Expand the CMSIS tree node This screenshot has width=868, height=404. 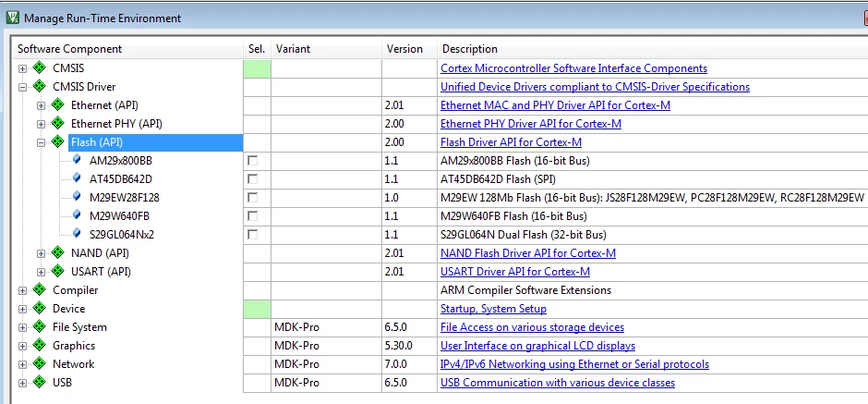click(x=22, y=68)
